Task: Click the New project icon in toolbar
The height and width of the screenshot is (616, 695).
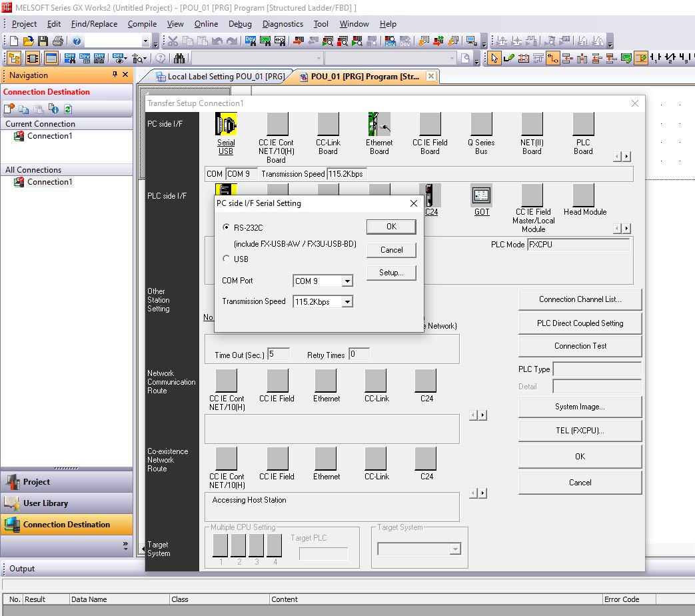Action: tap(14, 41)
